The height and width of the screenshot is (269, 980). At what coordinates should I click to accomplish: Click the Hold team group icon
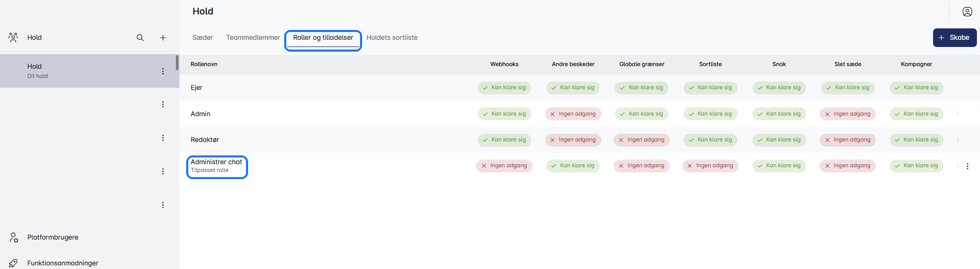(13, 37)
